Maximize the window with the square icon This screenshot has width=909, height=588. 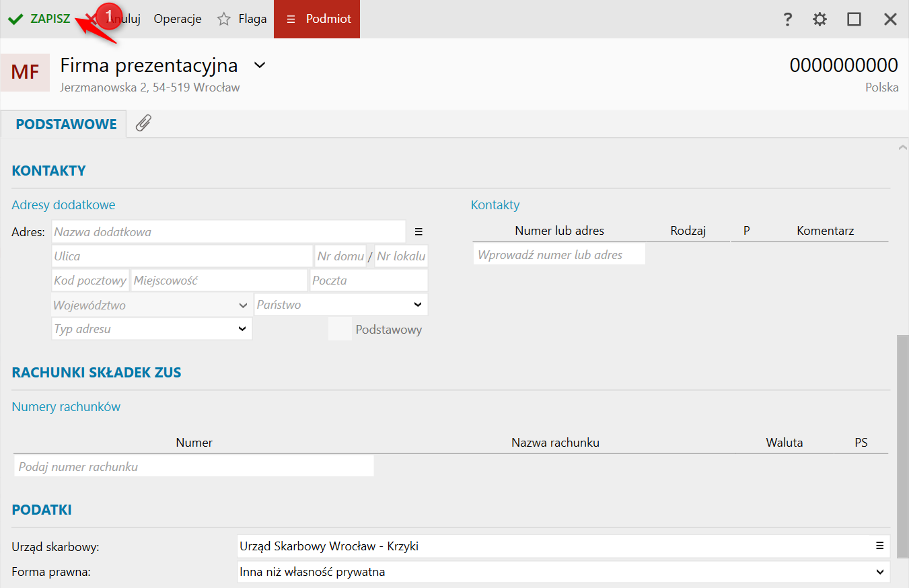point(855,19)
